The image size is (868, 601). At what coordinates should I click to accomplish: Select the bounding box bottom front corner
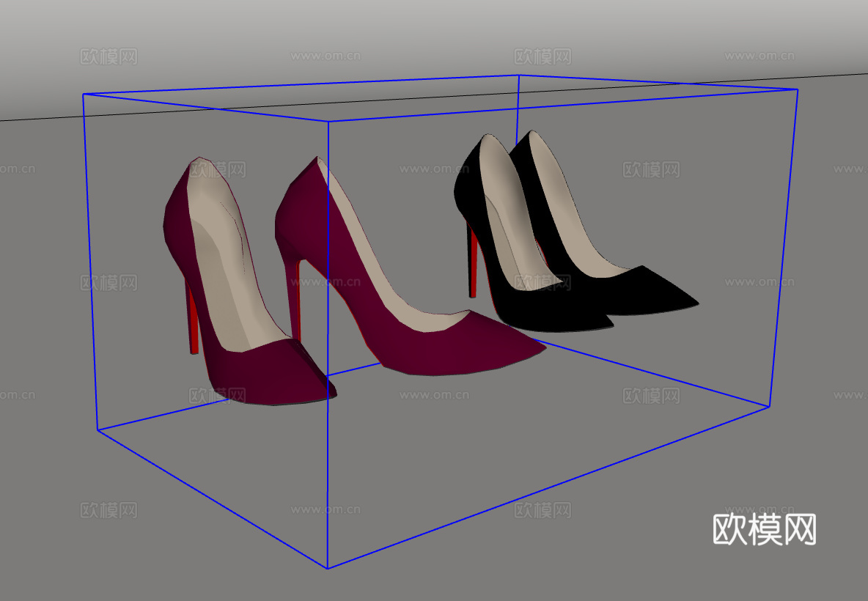(x=327, y=567)
